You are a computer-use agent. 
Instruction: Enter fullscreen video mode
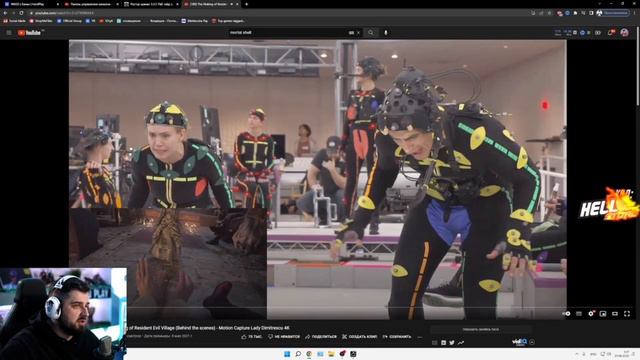(627, 313)
